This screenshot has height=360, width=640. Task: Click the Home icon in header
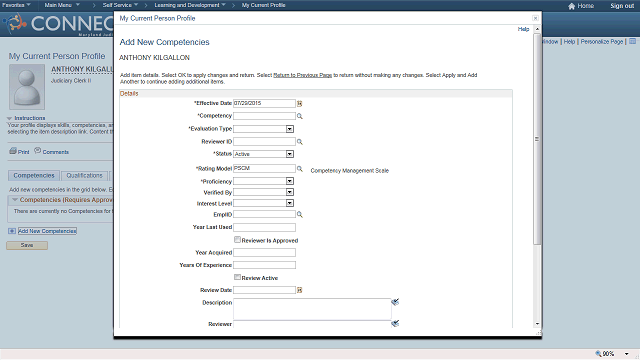(x=571, y=6)
